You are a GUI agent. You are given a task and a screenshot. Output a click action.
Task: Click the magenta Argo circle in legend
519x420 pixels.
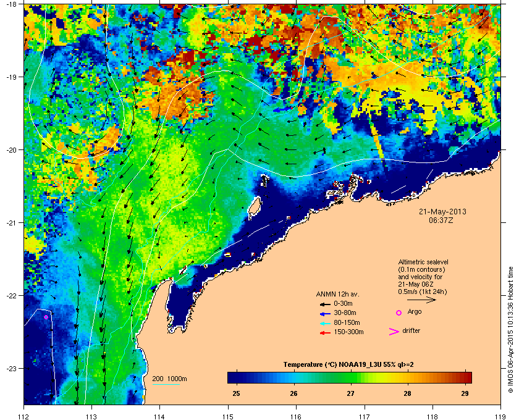tap(399, 313)
